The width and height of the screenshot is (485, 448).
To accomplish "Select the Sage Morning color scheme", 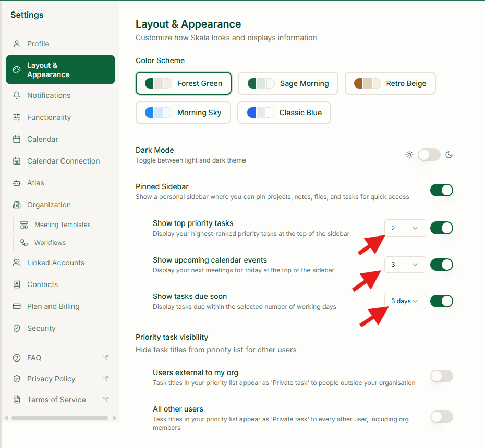I will pos(288,83).
